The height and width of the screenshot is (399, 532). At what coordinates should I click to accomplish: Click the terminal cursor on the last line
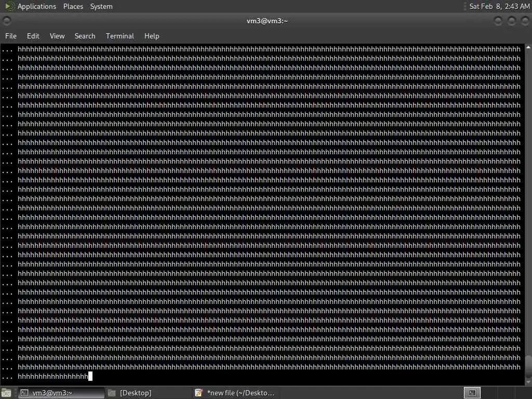pos(90,376)
